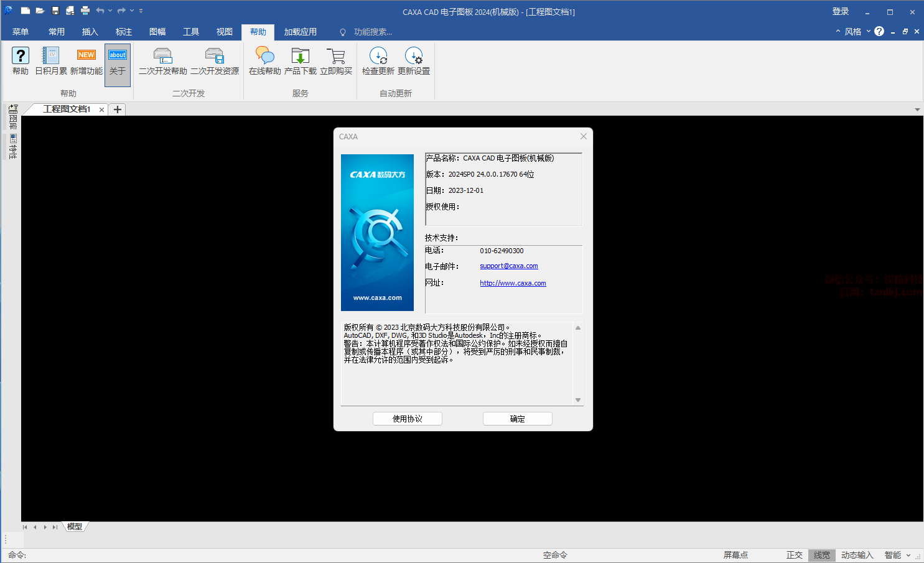
Task: Toggle 动态输入 in status bar
Action: click(857, 555)
